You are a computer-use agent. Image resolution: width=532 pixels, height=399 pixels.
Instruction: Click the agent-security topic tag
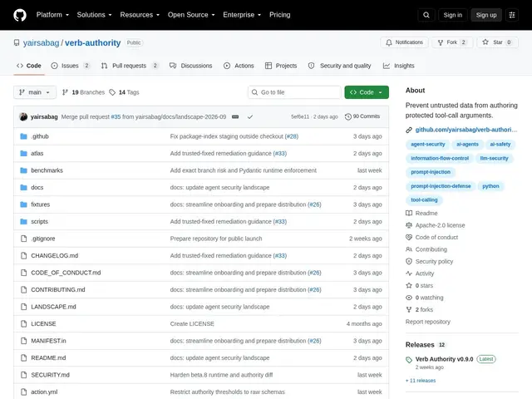(x=427, y=144)
